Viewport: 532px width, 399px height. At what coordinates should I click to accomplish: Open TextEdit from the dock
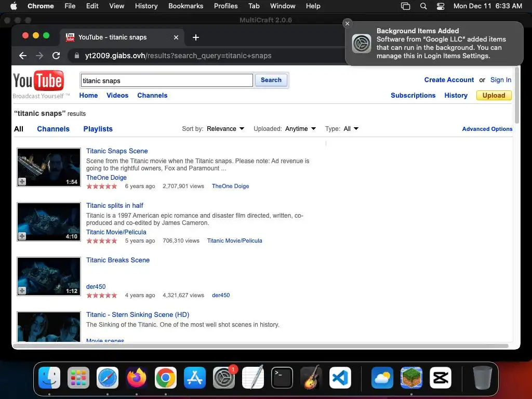pyautogui.click(x=253, y=378)
